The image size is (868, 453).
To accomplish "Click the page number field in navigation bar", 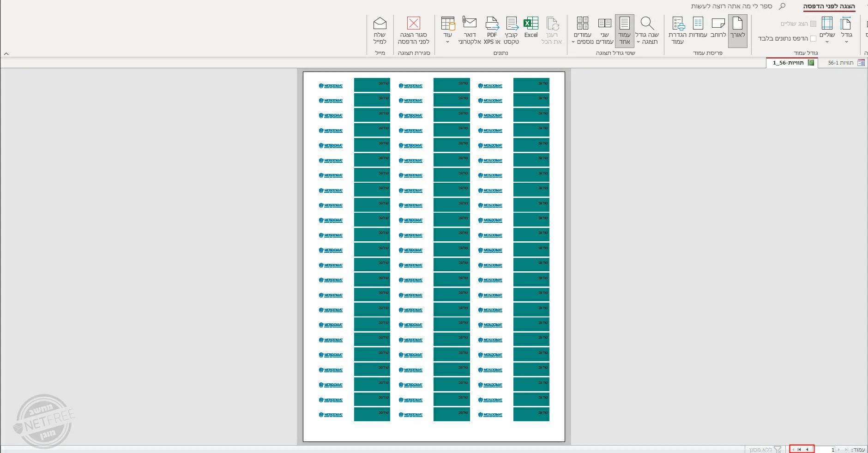I will tap(826, 449).
